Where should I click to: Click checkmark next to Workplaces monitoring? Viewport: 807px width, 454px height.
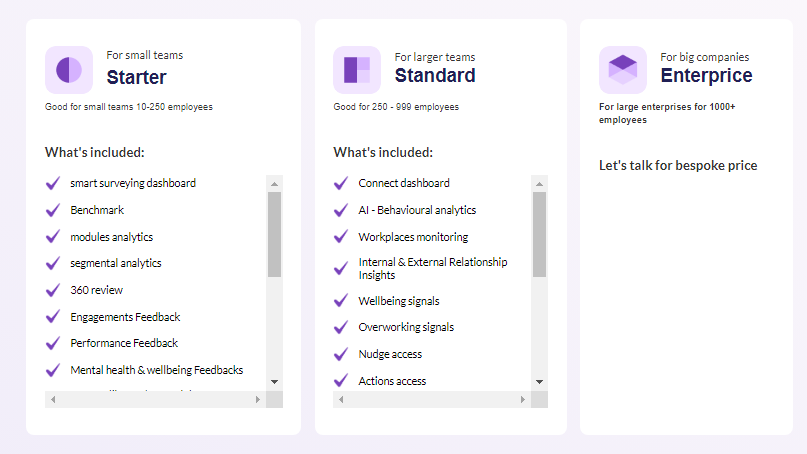(341, 238)
